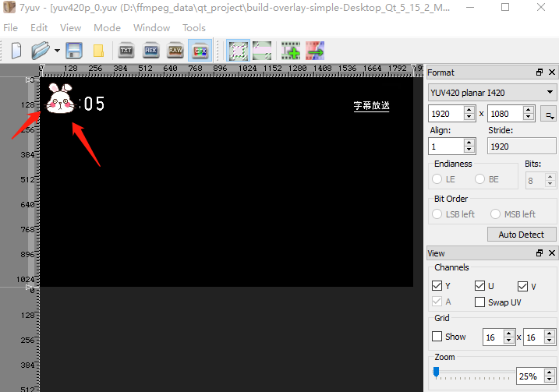Expand the open-file dropdown arrow
Screen dimensions: 559x392
(57, 51)
